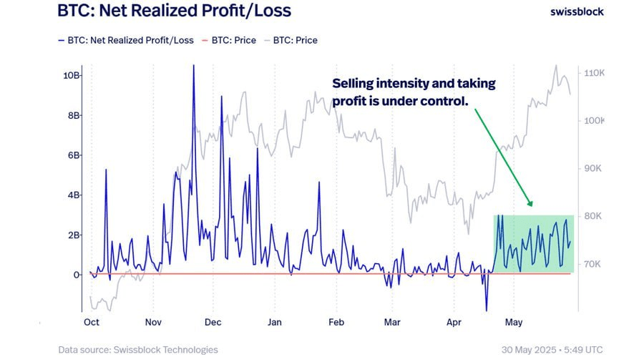
Task: Toggle the red BTC: Price legend entry
Action: (x=229, y=40)
